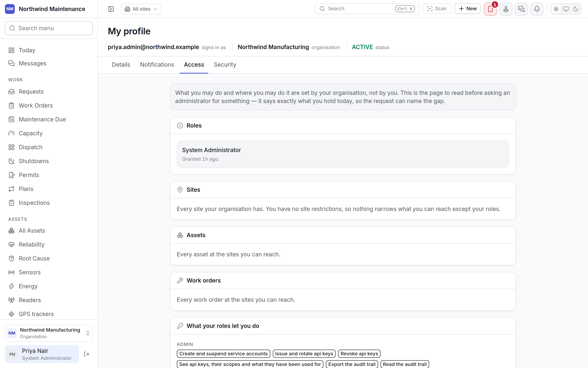Focus the top Search field
588x368 pixels.
(x=367, y=9)
